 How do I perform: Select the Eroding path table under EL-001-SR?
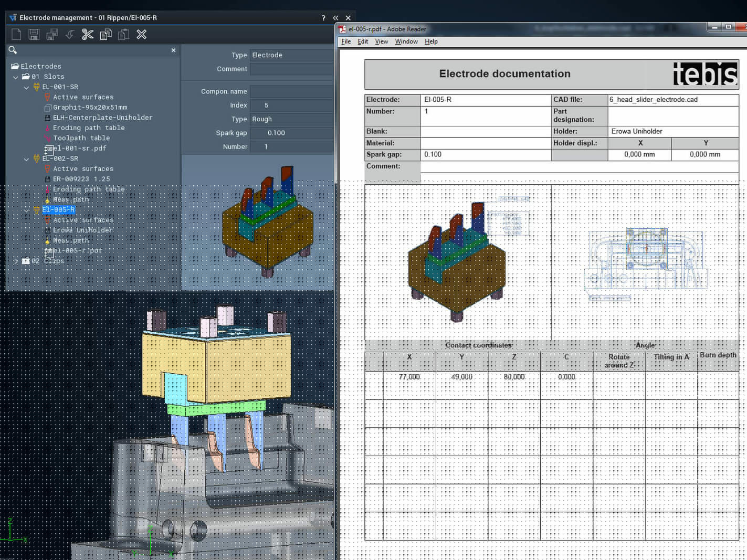click(89, 128)
